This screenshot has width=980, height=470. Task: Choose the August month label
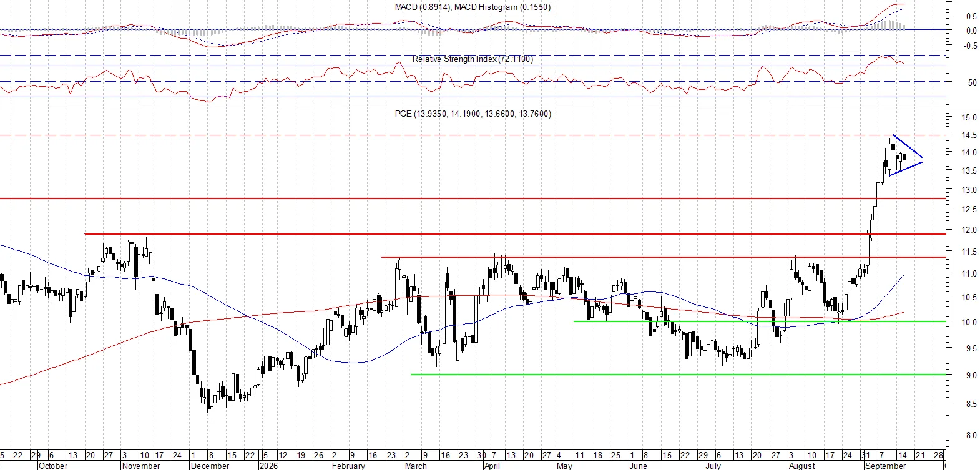pyautogui.click(x=802, y=466)
